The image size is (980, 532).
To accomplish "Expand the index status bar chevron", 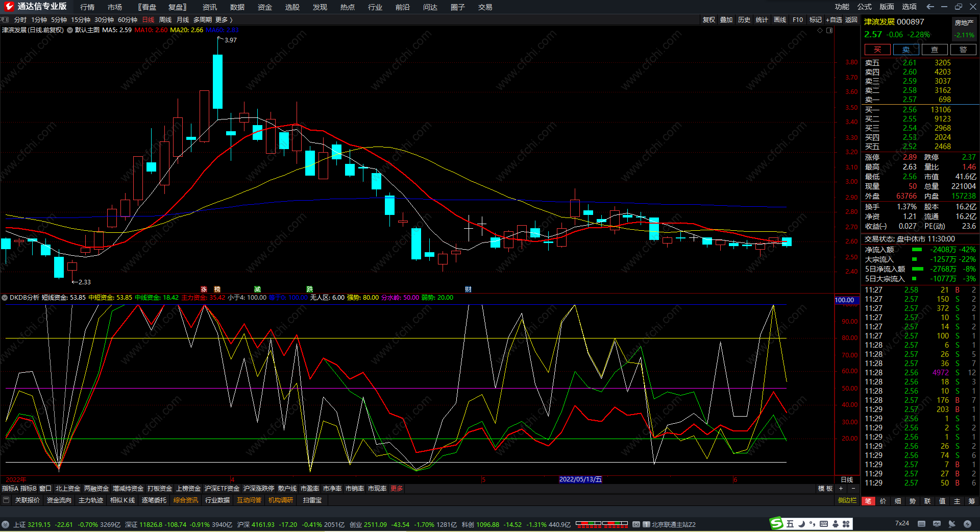I will point(5,524).
